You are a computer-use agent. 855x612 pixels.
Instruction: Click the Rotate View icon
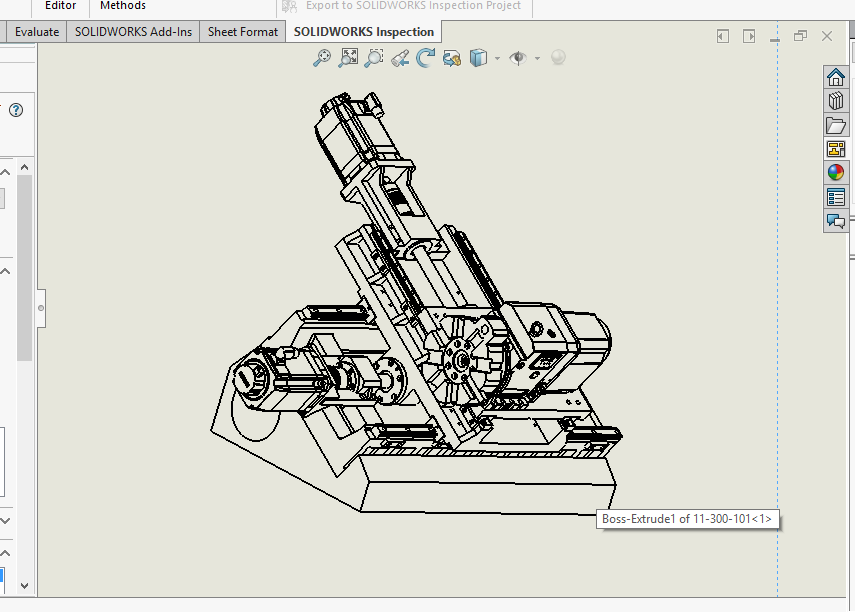pyautogui.click(x=425, y=58)
